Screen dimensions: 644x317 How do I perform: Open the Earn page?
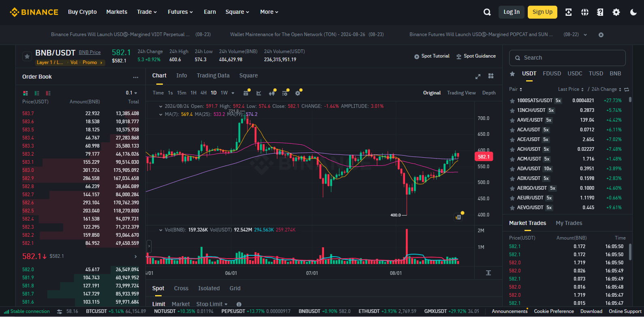pos(210,12)
